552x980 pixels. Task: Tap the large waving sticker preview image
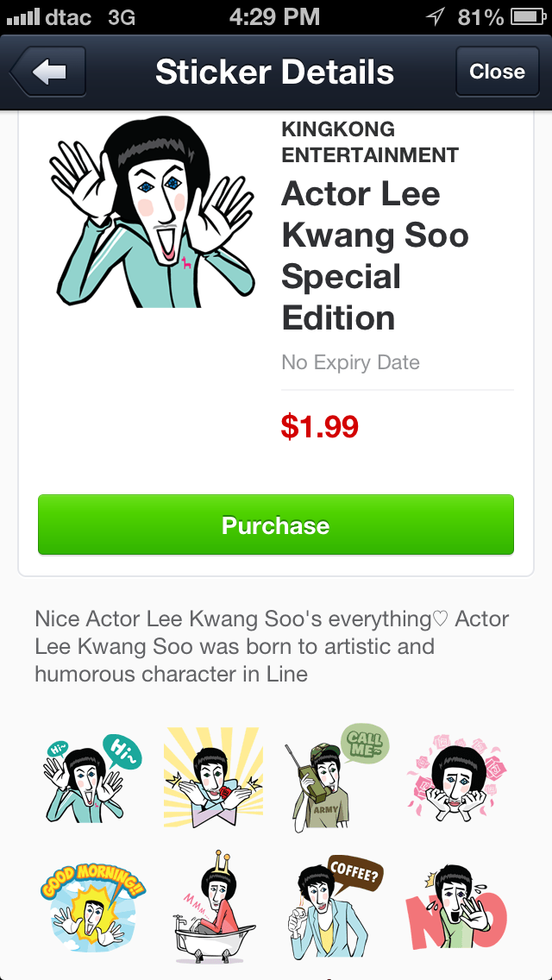(152, 214)
